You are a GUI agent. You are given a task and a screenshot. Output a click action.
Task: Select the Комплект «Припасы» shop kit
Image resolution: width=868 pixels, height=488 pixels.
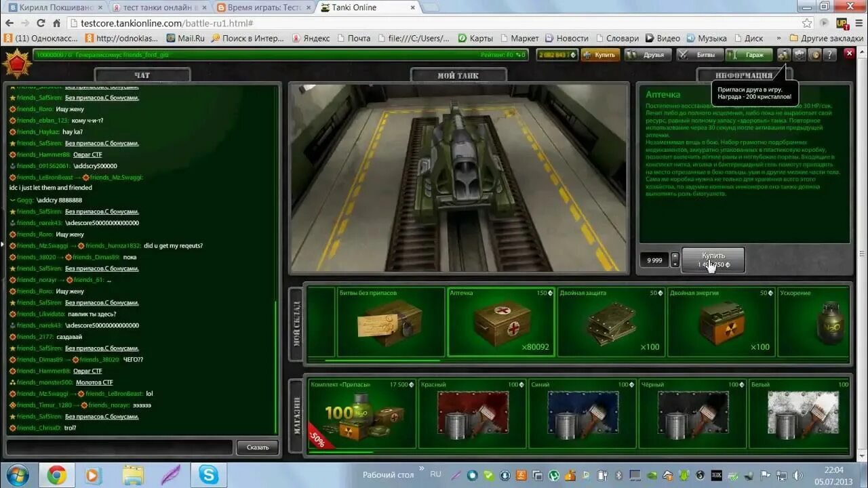pyautogui.click(x=362, y=413)
